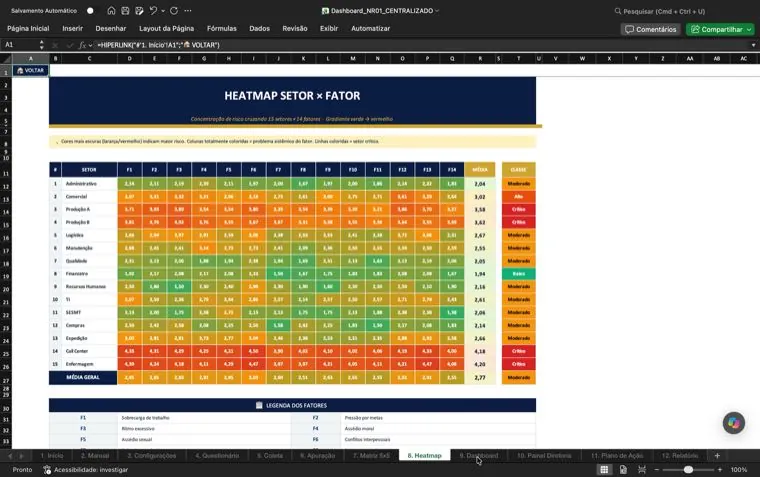Click Acessibilidade: investigar status item
Viewport: 760px width, 477px height.
point(85,470)
